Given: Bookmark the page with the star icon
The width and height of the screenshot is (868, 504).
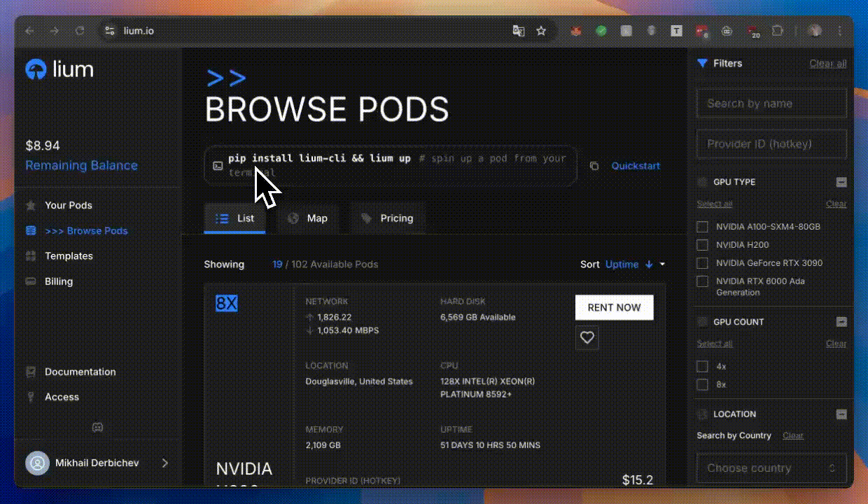Looking at the screenshot, I should pos(541,31).
